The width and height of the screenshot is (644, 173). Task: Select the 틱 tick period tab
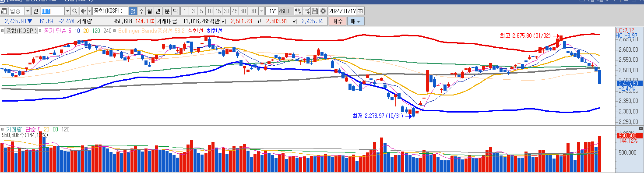coord(175,11)
